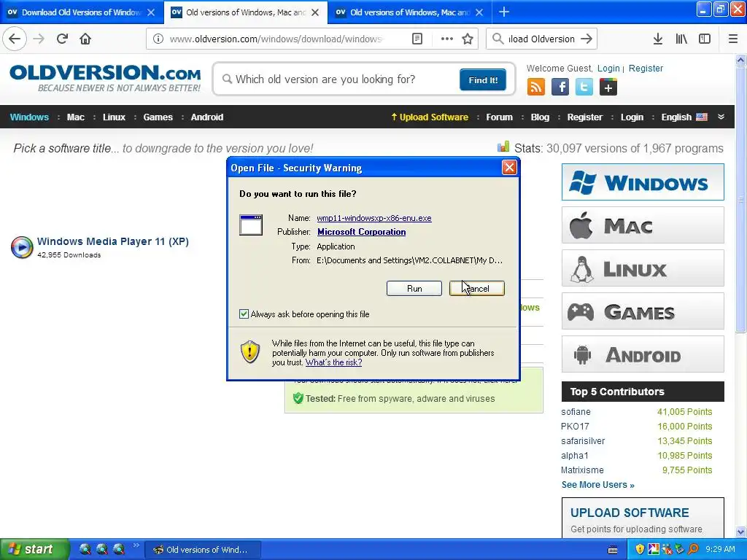Image resolution: width=747 pixels, height=560 pixels.
Task: Select Linux in the site navigation
Action: coord(115,117)
